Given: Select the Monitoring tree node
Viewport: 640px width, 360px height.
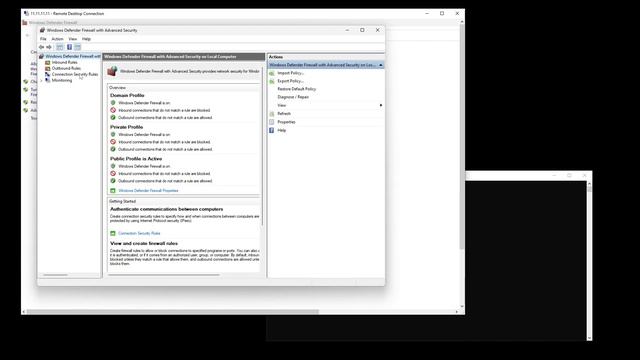Looking at the screenshot, I should (x=62, y=80).
